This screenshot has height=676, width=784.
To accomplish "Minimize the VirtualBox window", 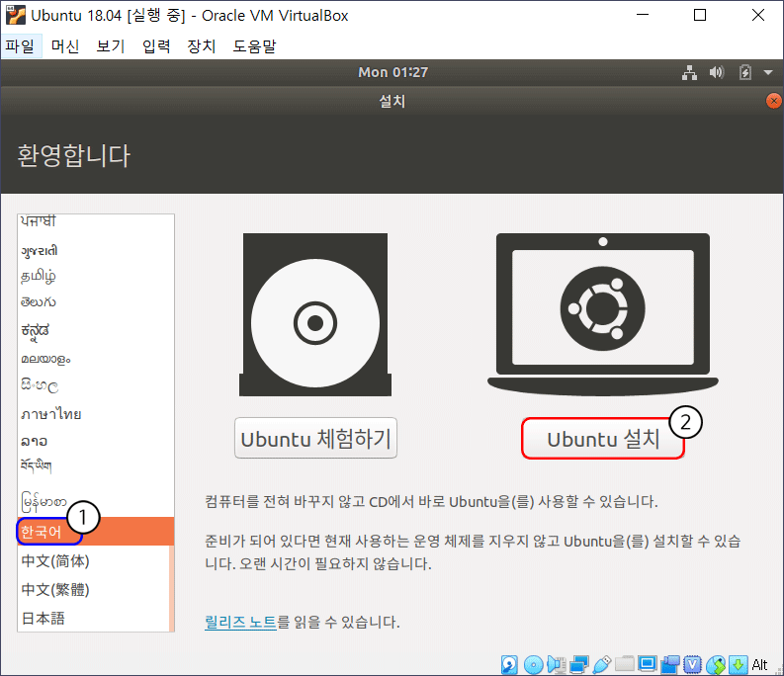I will tap(643, 15).
